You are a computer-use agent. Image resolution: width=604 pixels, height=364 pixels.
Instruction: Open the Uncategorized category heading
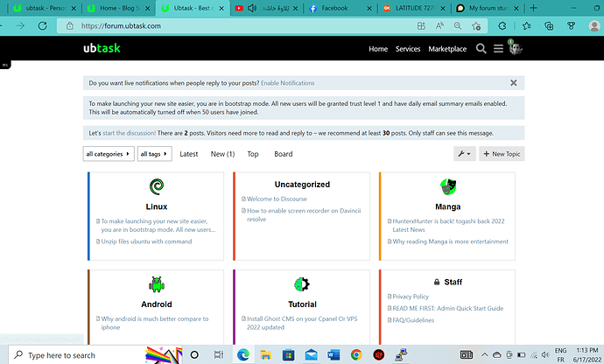[302, 185]
